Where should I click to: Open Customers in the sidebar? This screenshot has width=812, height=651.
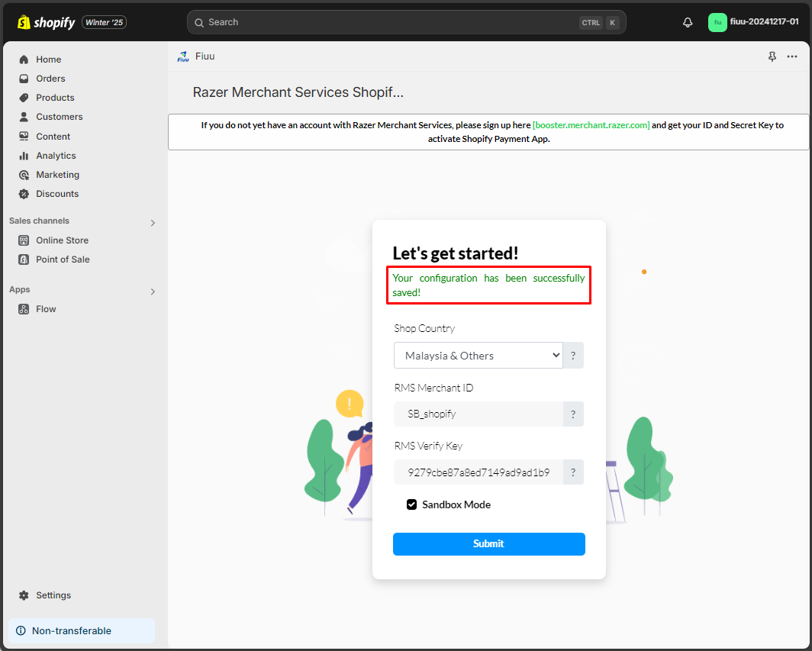pyautogui.click(x=60, y=117)
